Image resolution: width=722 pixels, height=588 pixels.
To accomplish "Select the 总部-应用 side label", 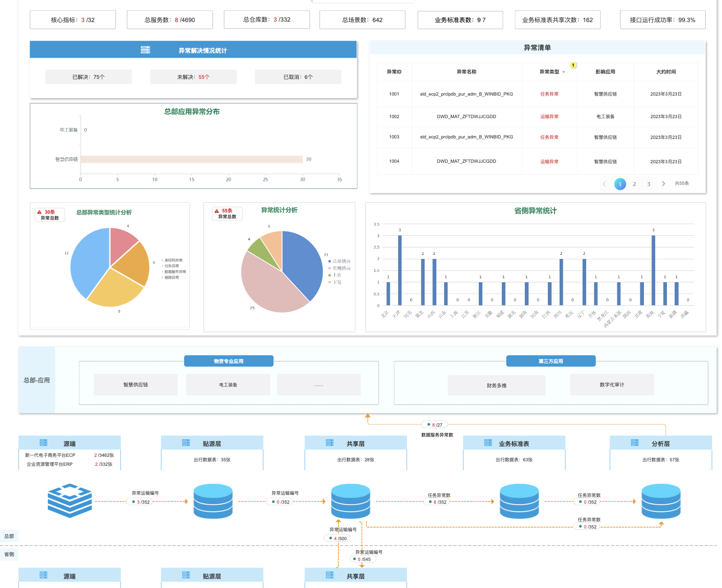I will point(37,380).
